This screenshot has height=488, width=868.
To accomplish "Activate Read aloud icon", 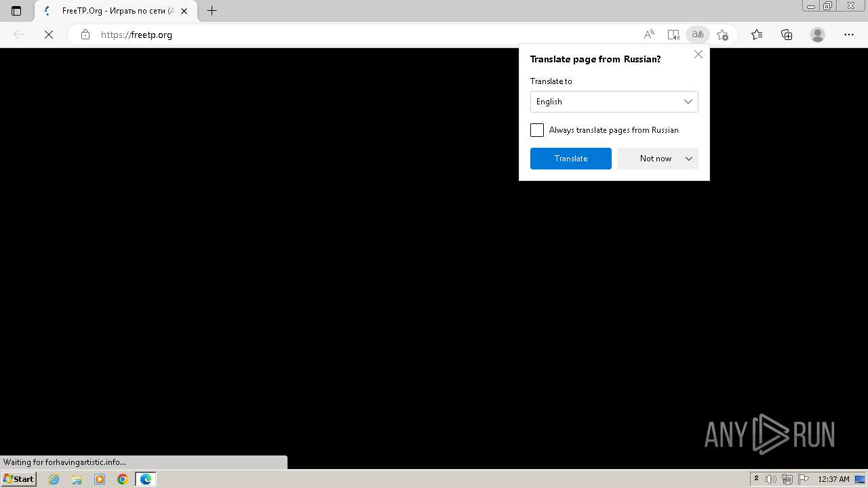I will click(x=649, y=35).
